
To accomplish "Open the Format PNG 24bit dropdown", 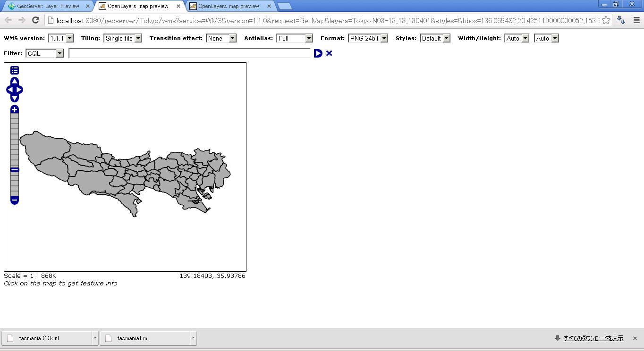I will (368, 38).
